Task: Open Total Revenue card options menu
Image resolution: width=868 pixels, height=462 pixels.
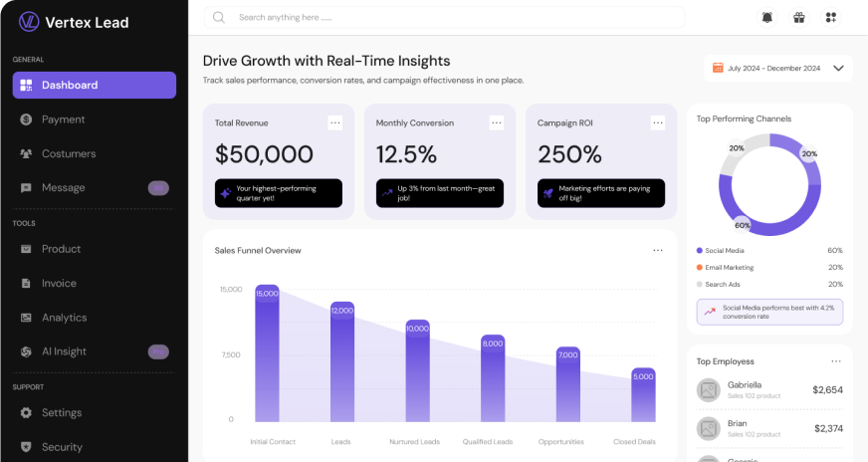Action: click(334, 122)
